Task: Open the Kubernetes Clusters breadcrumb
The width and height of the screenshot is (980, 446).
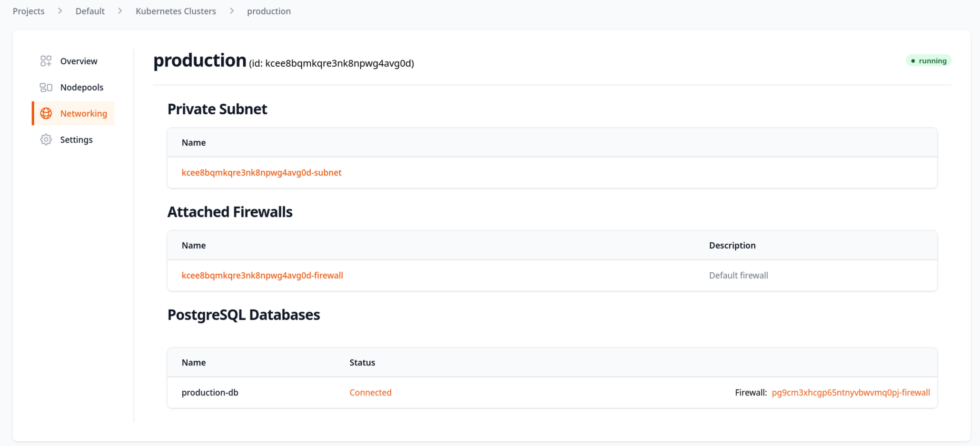Action: (x=176, y=11)
